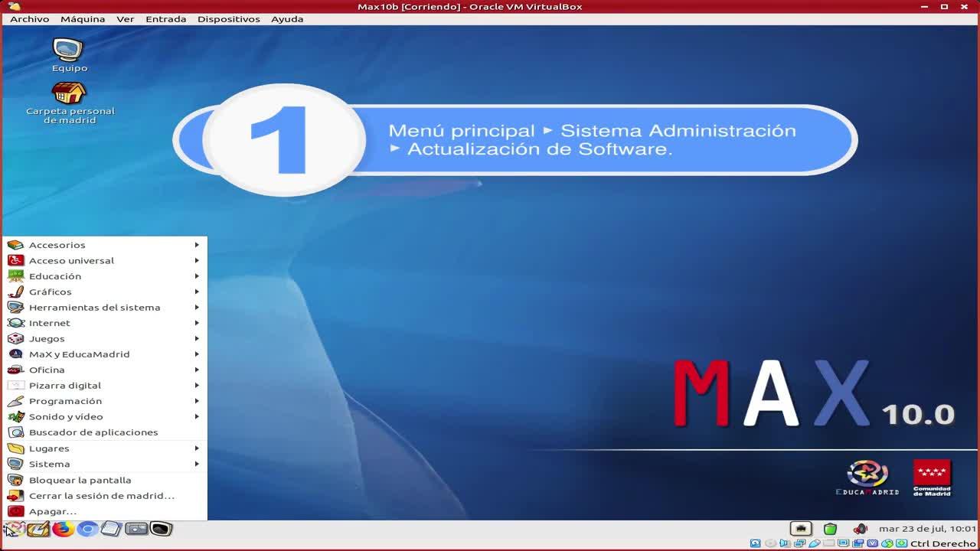Expand the Gráficos submenu

coord(104,292)
